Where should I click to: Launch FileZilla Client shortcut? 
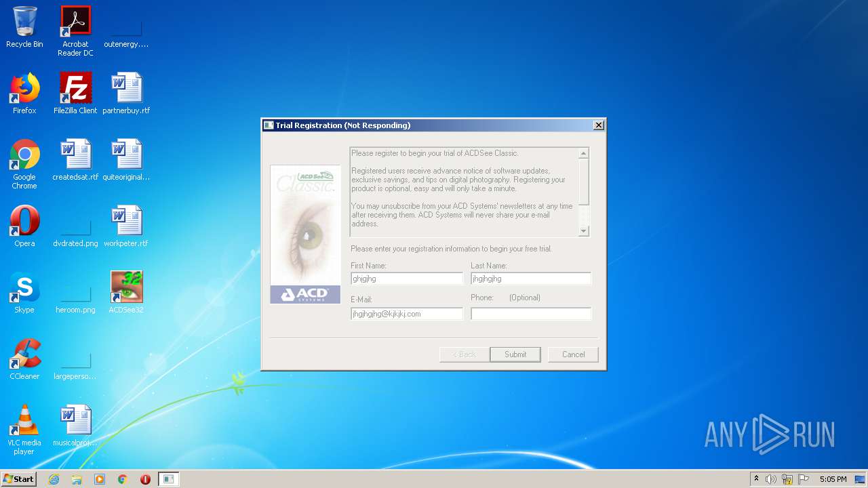[x=75, y=94]
